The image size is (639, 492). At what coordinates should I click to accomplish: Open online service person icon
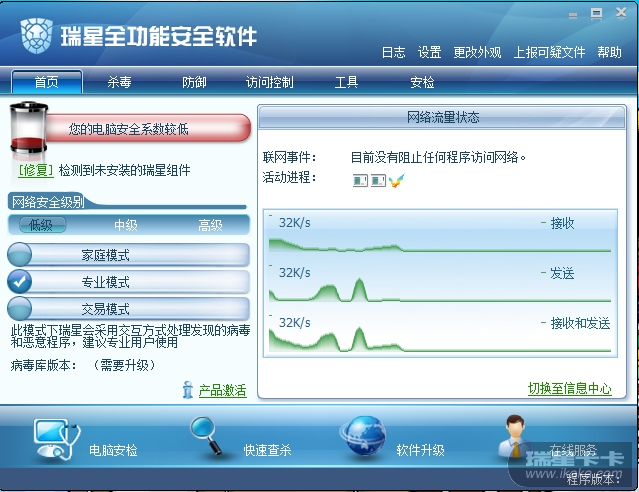[x=515, y=436]
